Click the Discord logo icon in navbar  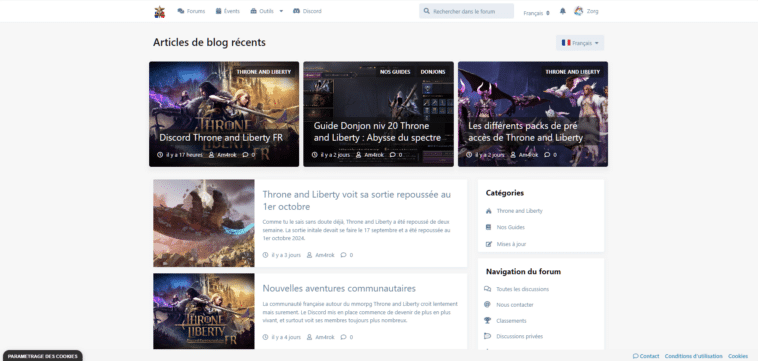coord(296,11)
